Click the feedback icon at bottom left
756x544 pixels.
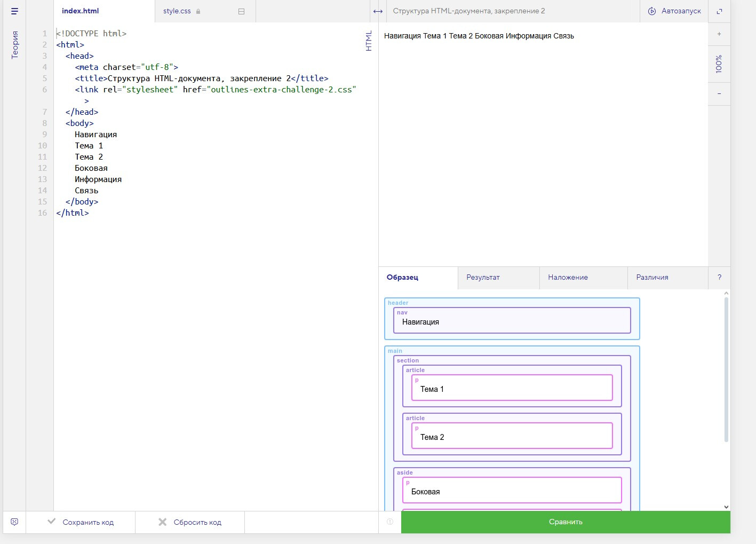(x=14, y=522)
